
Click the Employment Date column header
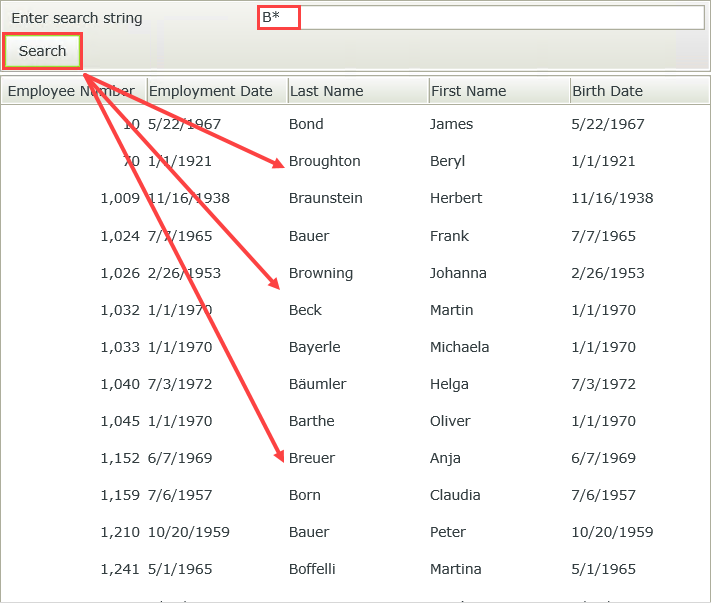[x=211, y=91]
